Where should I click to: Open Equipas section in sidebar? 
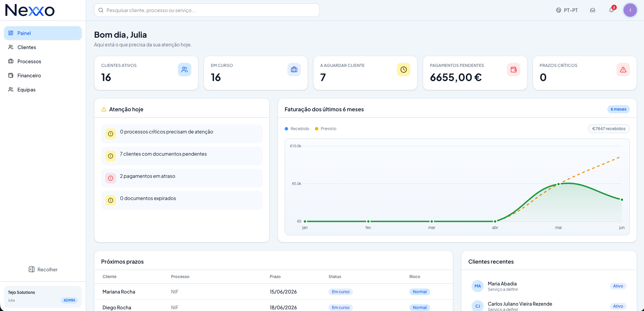click(x=43, y=89)
